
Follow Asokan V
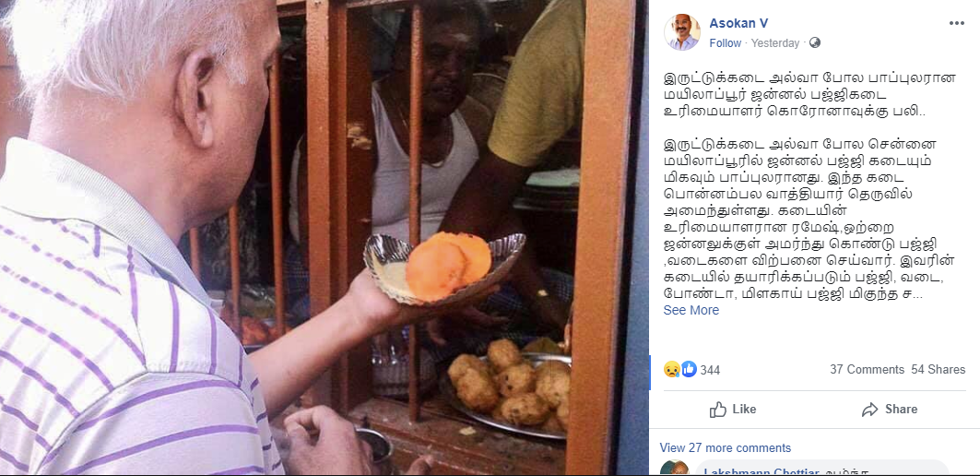(725, 43)
